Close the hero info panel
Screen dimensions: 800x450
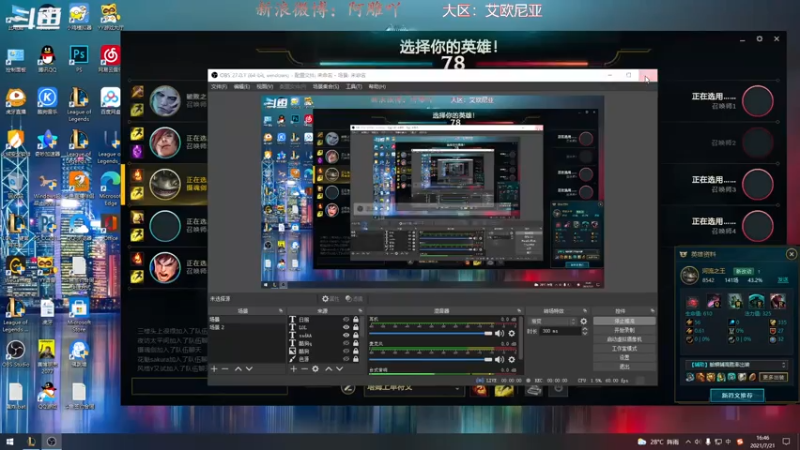(791, 254)
